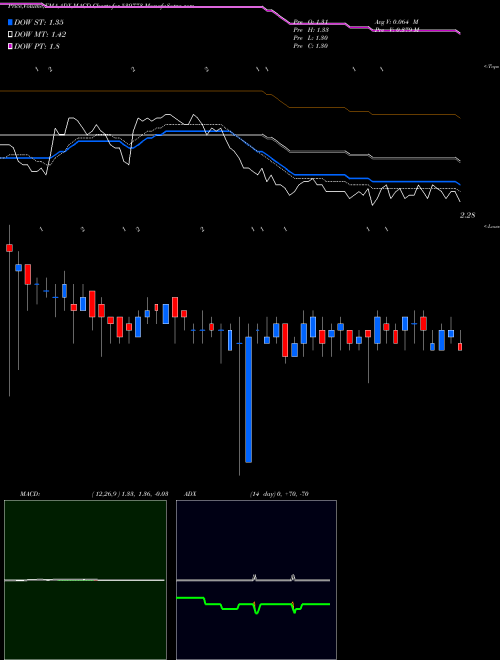Select the 'DOW PT: 1.8' legend label
This screenshot has height=660, width=500.
37,46
